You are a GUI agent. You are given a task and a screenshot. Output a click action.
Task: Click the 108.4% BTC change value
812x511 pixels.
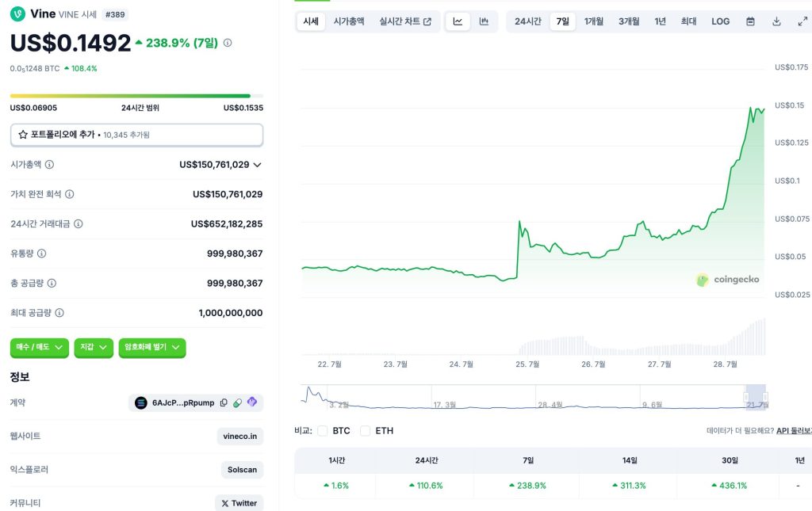point(81,68)
